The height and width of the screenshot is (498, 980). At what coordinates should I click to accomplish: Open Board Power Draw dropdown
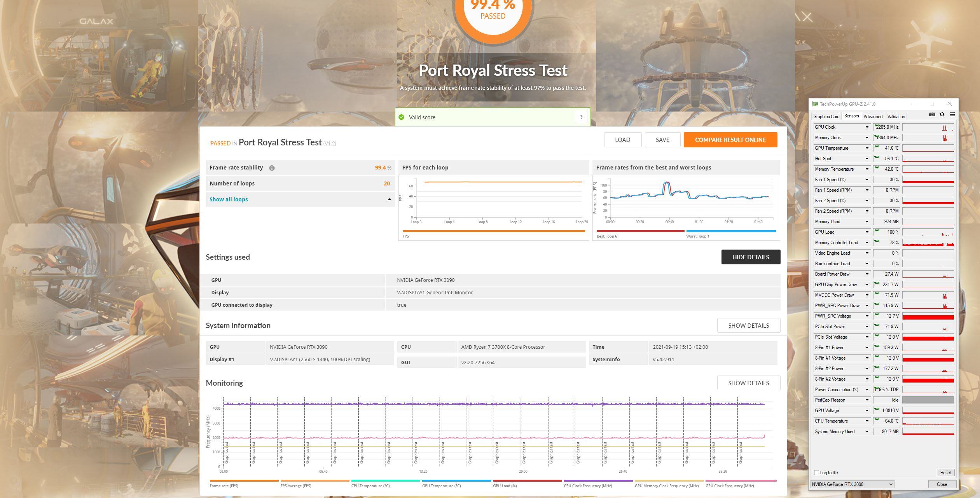pos(866,274)
